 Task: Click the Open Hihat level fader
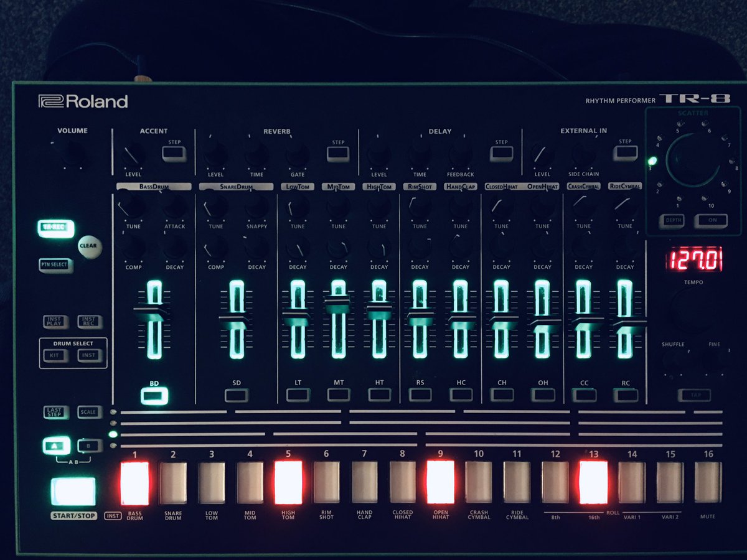[x=544, y=325]
